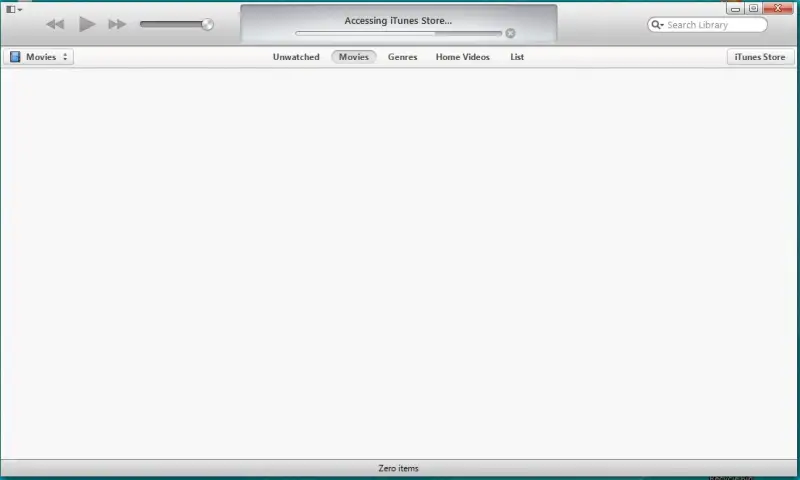Click the Accessing iTunes Store status text
Screen dimensions: 800x480
coord(398,20)
